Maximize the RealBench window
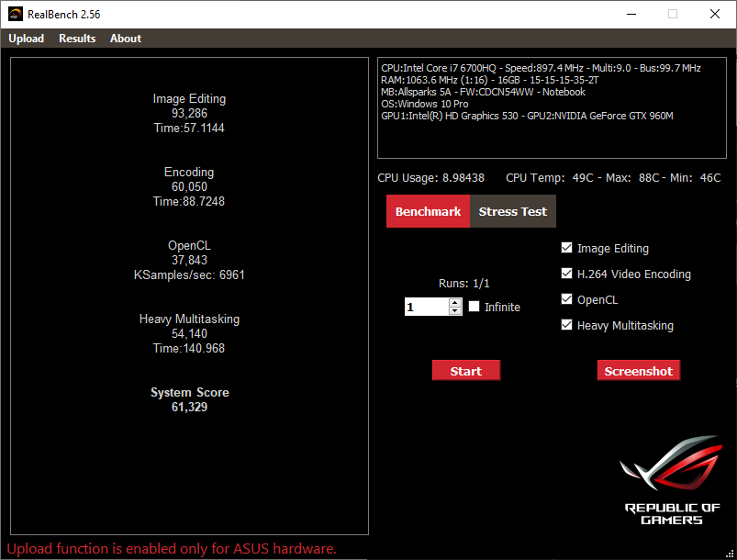The height and width of the screenshot is (560, 737). click(x=673, y=14)
